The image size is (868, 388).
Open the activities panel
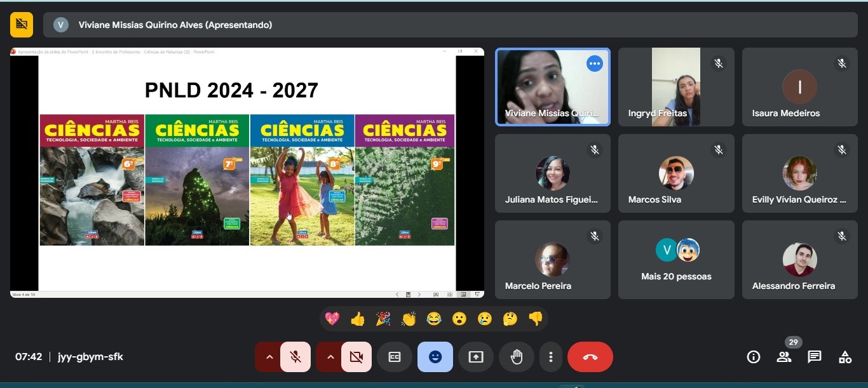click(x=845, y=357)
